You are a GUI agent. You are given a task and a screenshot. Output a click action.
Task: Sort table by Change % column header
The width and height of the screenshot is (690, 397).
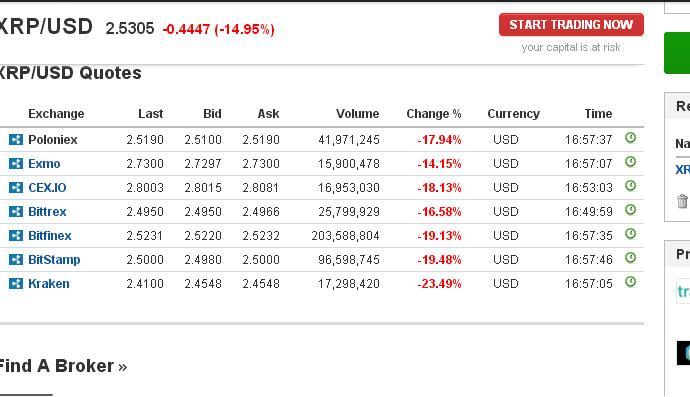click(x=433, y=114)
